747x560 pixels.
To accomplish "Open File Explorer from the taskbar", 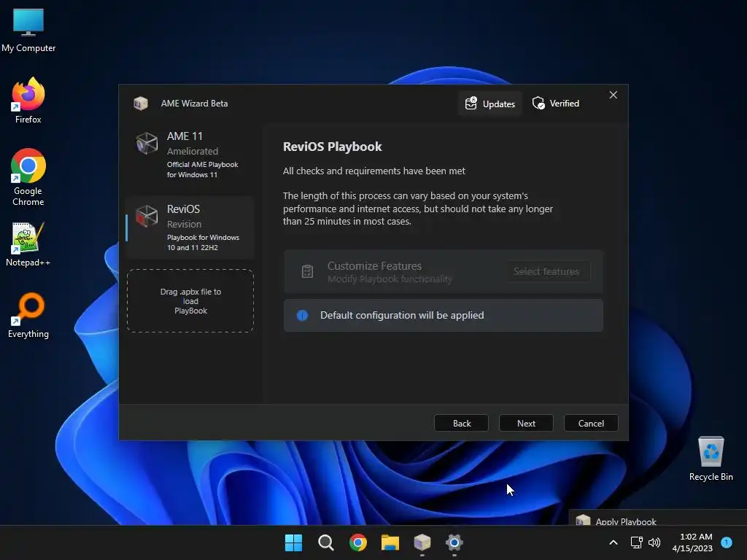I will 390,542.
